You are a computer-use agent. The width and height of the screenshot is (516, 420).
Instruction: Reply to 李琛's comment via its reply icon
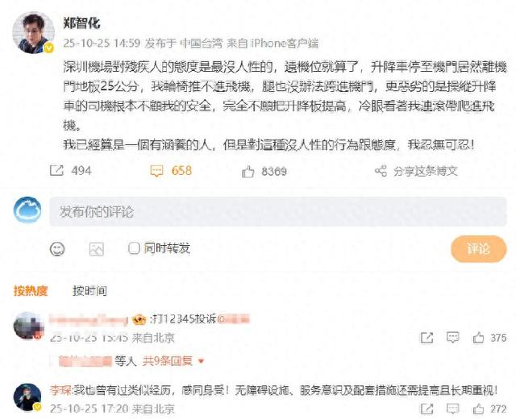coord(453,409)
